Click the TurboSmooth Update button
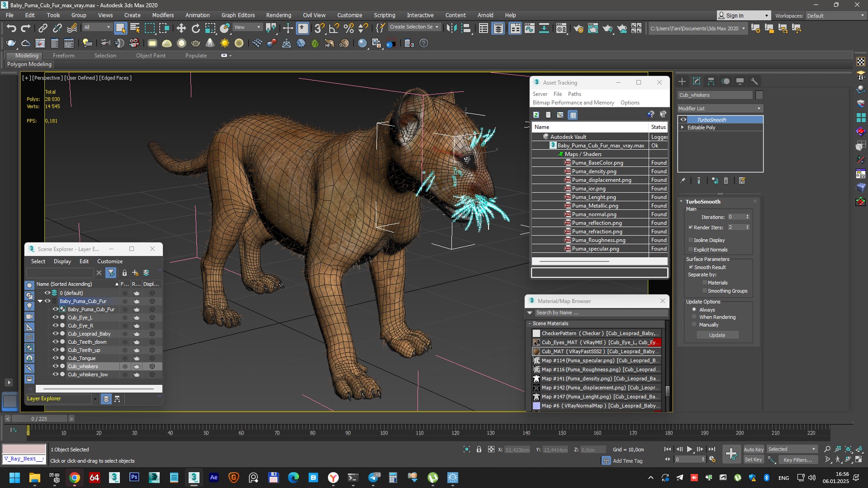The image size is (868, 488). click(717, 335)
